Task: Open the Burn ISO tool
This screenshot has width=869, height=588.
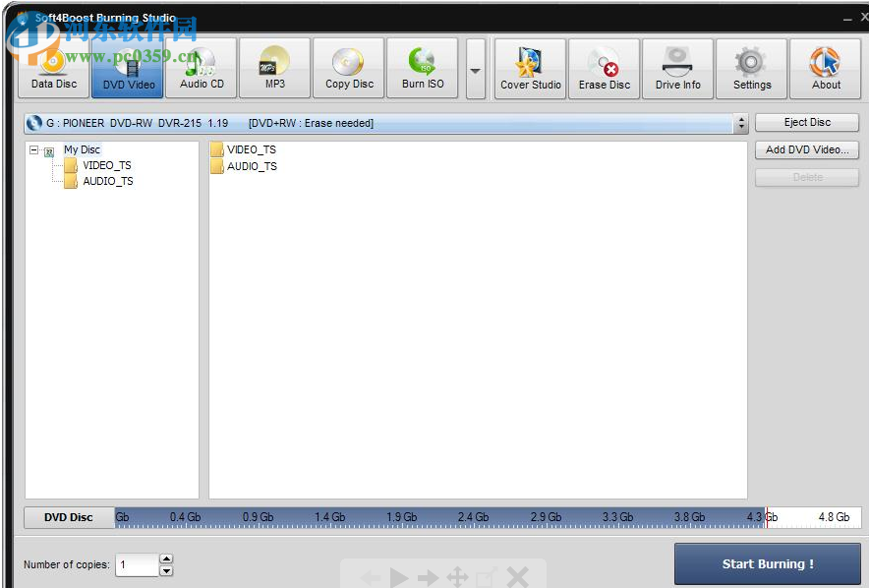Action: coord(423,68)
